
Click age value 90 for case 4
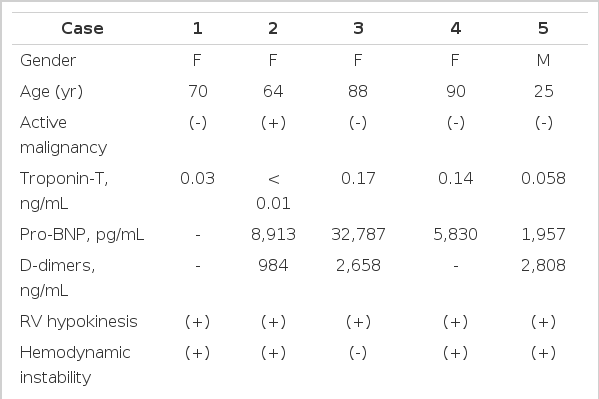pyautogui.click(x=455, y=91)
